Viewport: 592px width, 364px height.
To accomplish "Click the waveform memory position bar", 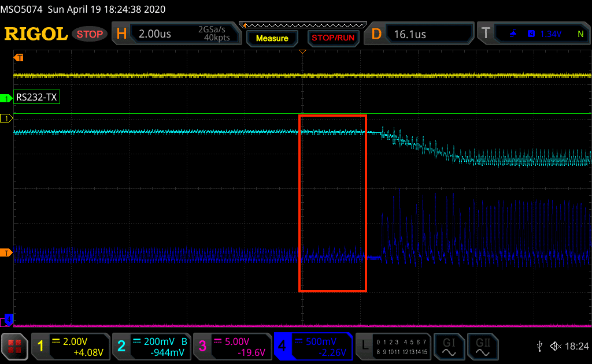I will point(304,25).
